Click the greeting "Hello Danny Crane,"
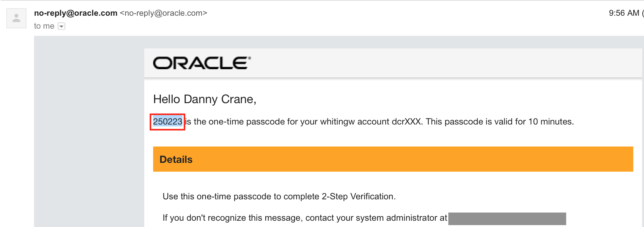The width and height of the screenshot is (644, 227). pos(205,99)
